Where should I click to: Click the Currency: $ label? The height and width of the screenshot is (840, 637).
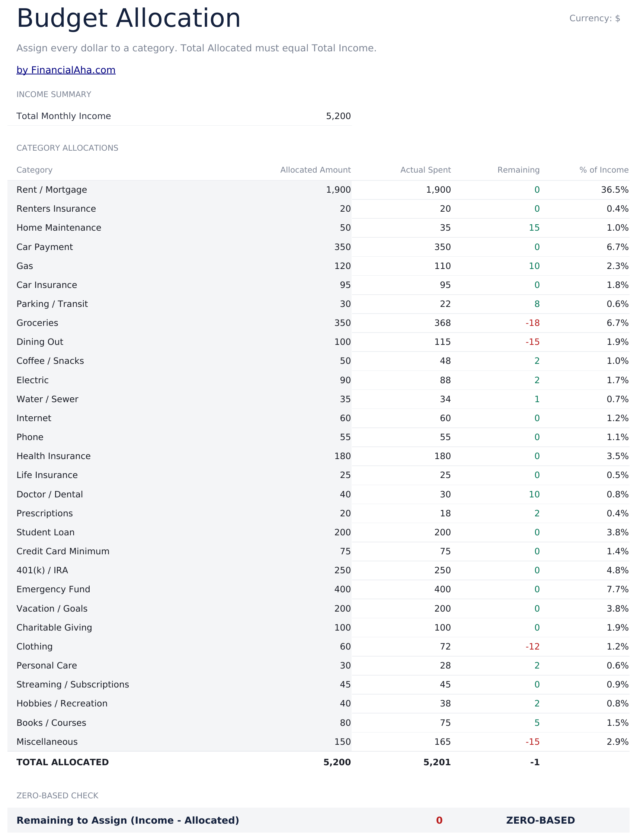pyautogui.click(x=595, y=18)
